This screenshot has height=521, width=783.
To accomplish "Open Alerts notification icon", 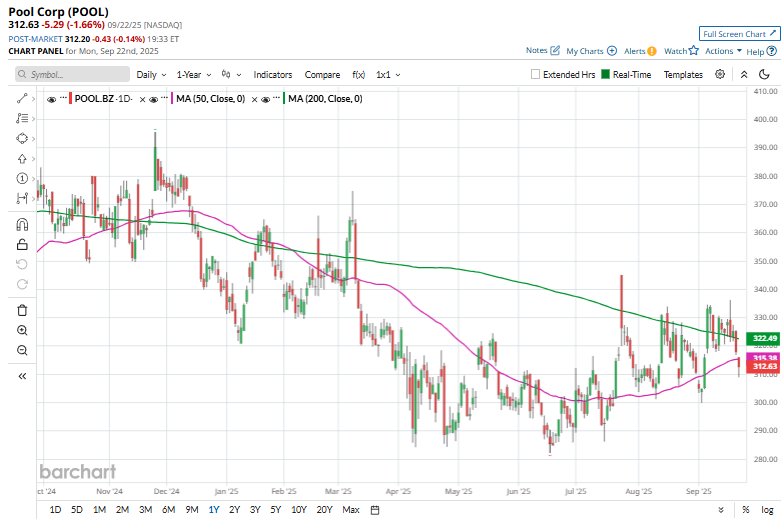I will [652, 51].
